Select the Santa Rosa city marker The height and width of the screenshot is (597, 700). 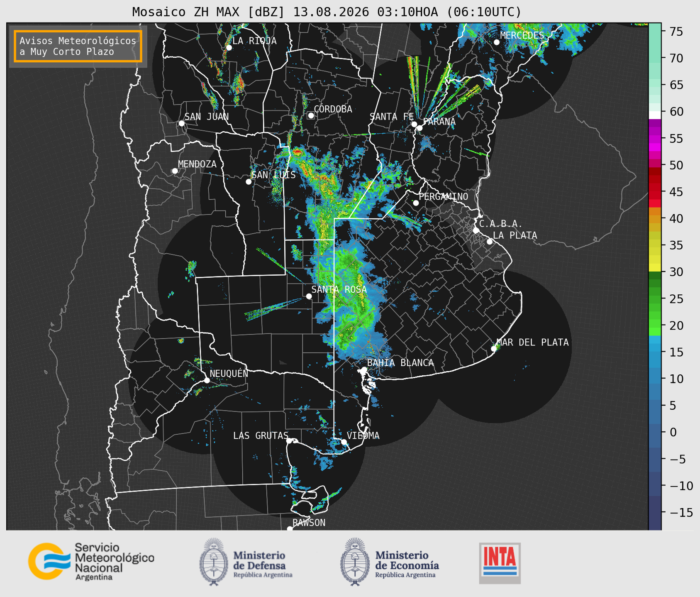(x=309, y=296)
